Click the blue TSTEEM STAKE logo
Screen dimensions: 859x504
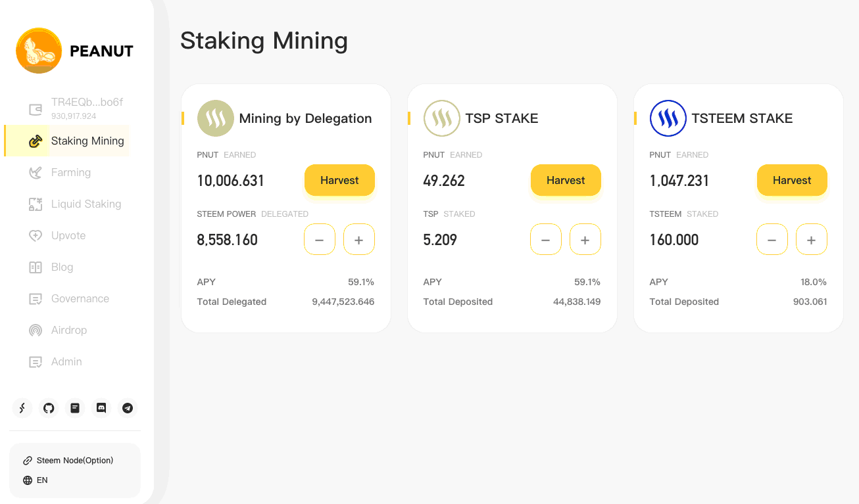668,118
